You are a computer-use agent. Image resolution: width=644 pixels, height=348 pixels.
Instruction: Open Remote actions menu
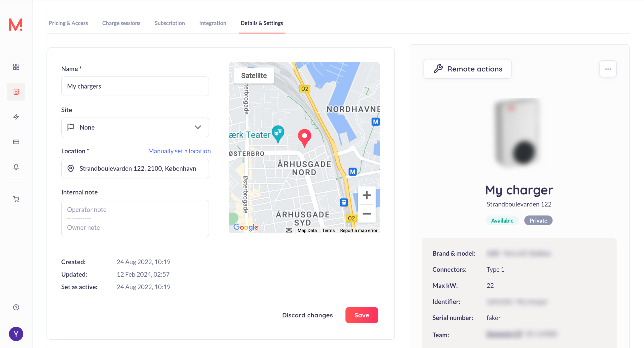click(468, 69)
